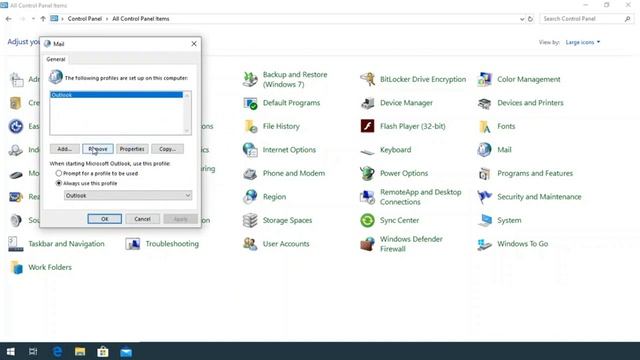Open Storage Spaces icon
The image size is (640, 360).
tap(250, 220)
